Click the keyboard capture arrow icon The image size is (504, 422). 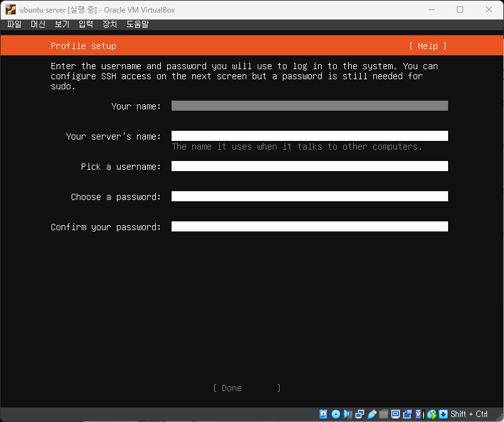click(x=443, y=414)
